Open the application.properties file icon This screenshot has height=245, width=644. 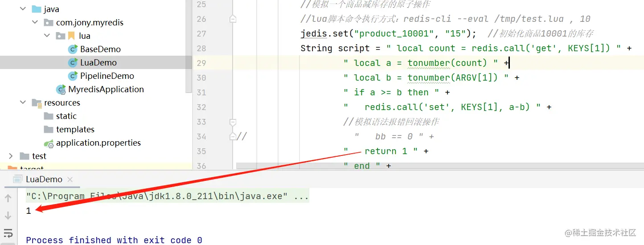49,143
